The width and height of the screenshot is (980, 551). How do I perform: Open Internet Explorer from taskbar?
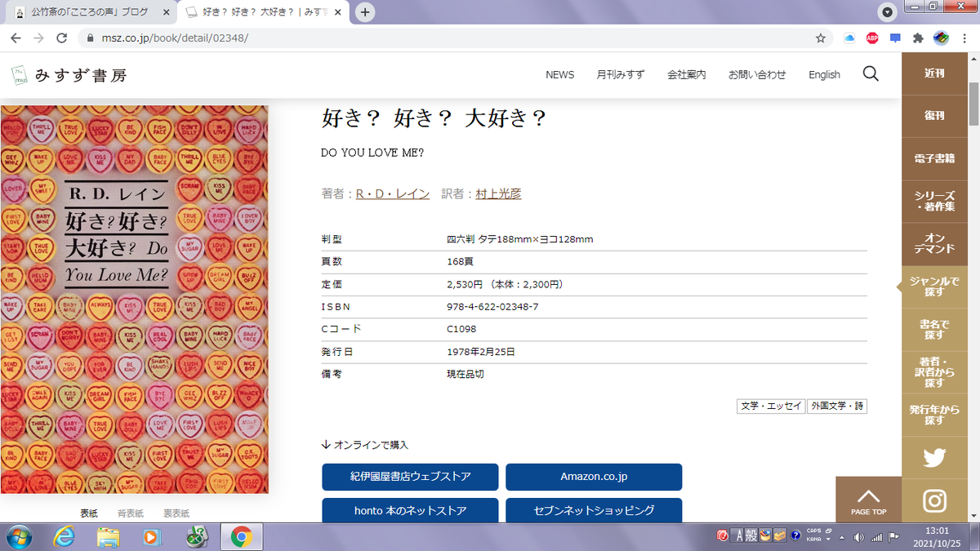click(65, 537)
